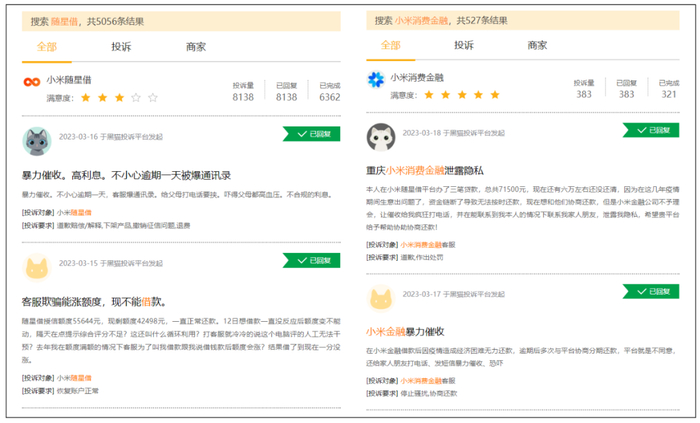Click the 小米消费金融 blue merchant logo
Screen dimensions: 700x423
click(375, 79)
